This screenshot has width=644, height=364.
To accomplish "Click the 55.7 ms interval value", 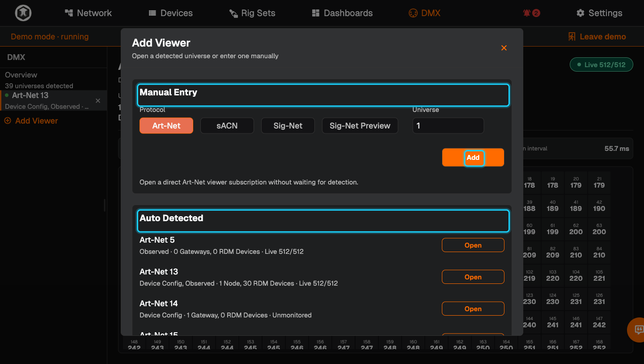I will point(617,149).
